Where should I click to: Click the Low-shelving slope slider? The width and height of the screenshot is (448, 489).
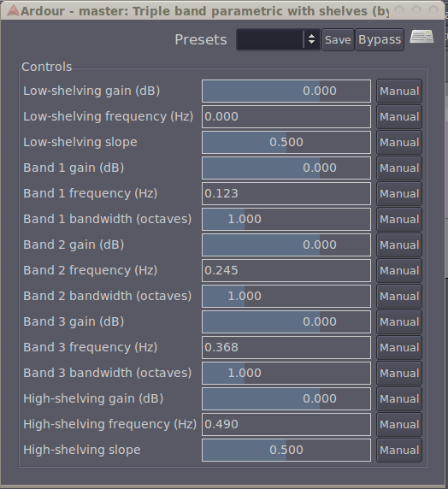pos(286,142)
